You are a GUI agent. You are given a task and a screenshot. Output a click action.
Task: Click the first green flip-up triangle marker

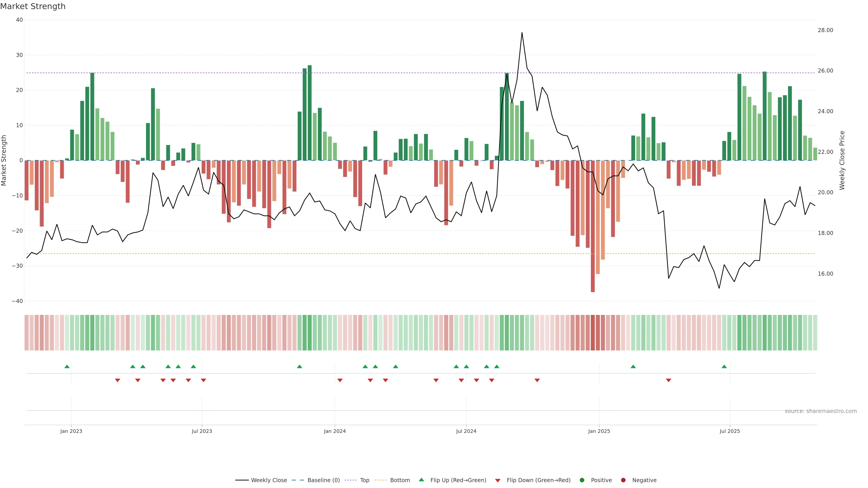click(x=67, y=366)
